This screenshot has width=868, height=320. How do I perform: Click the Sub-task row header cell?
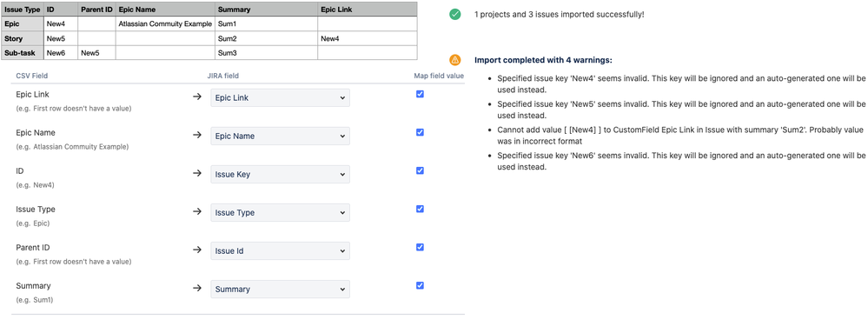(x=22, y=52)
